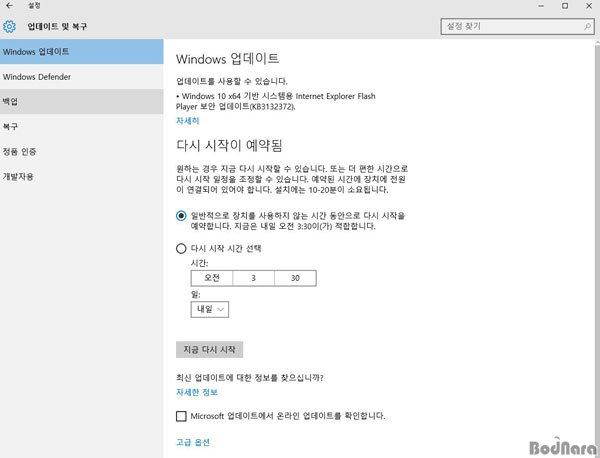The image size is (600, 458).
Task: Minimize the 설정 window
Action: tap(541, 6)
